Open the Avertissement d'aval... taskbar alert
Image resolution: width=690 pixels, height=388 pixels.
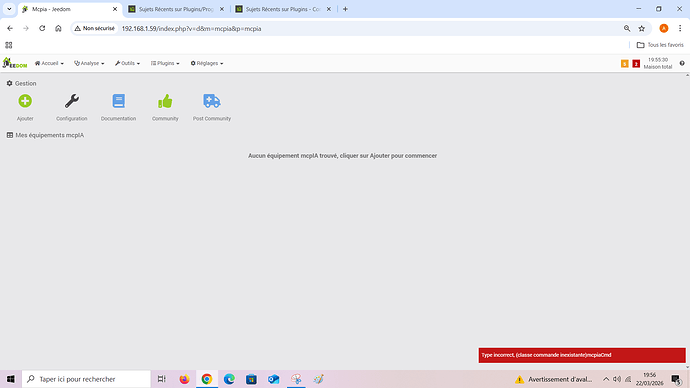[554, 379]
